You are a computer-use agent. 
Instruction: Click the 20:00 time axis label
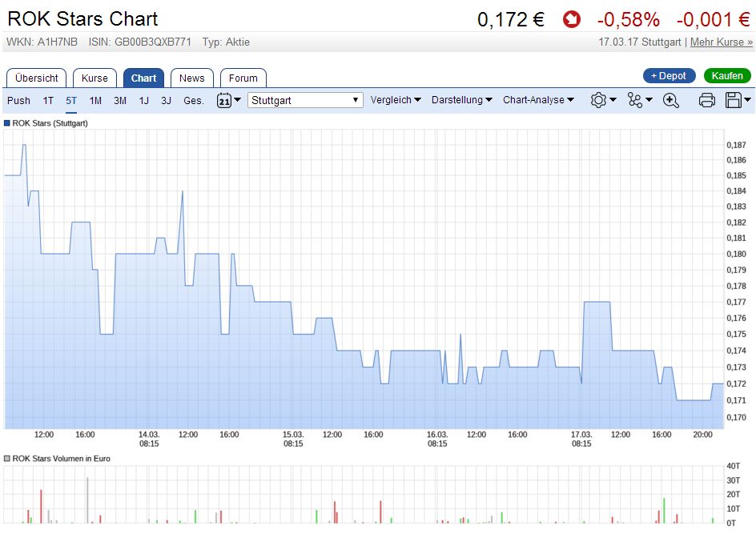(x=702, y=435)
